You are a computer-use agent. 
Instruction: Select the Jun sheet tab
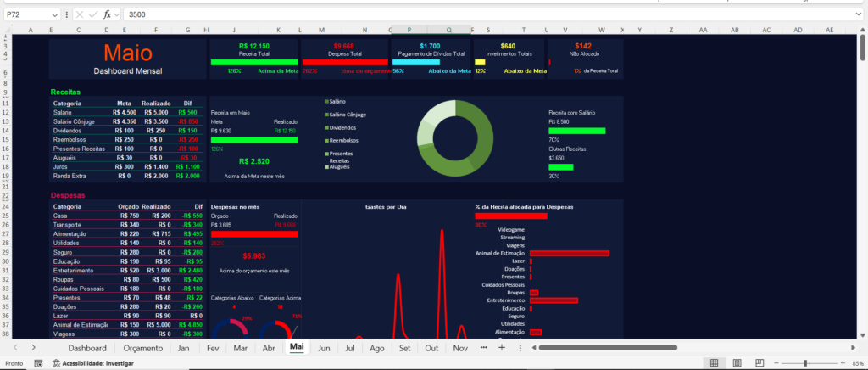click(x=324, y=348)
